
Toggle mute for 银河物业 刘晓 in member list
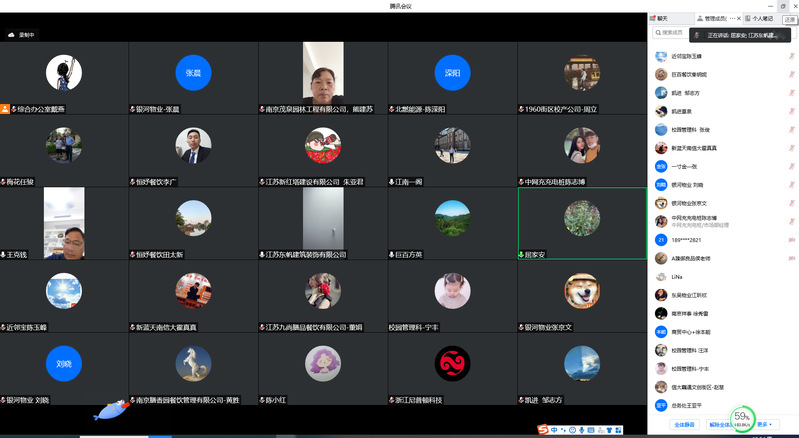(792, 185)
